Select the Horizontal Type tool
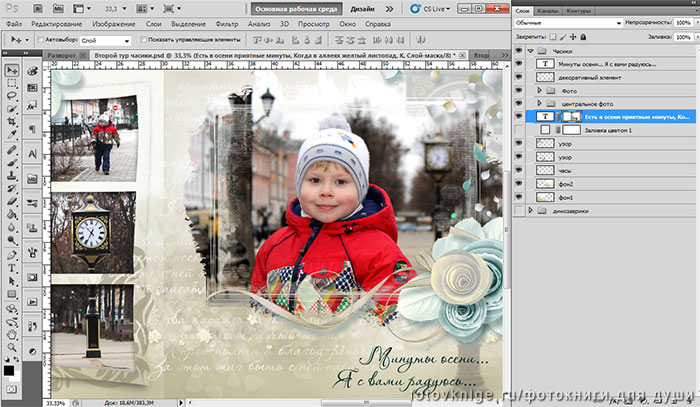700x407 pixels. pyautogui.click(x=12, y=268)
